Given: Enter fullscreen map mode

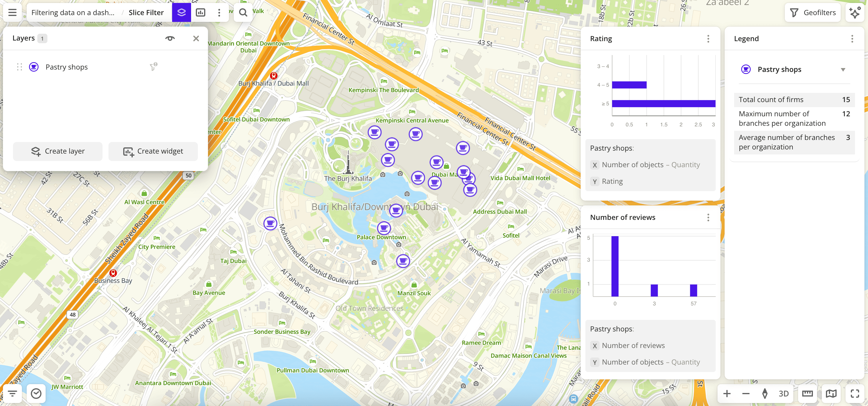Looking at the screenshot, I should coord(855,394).
